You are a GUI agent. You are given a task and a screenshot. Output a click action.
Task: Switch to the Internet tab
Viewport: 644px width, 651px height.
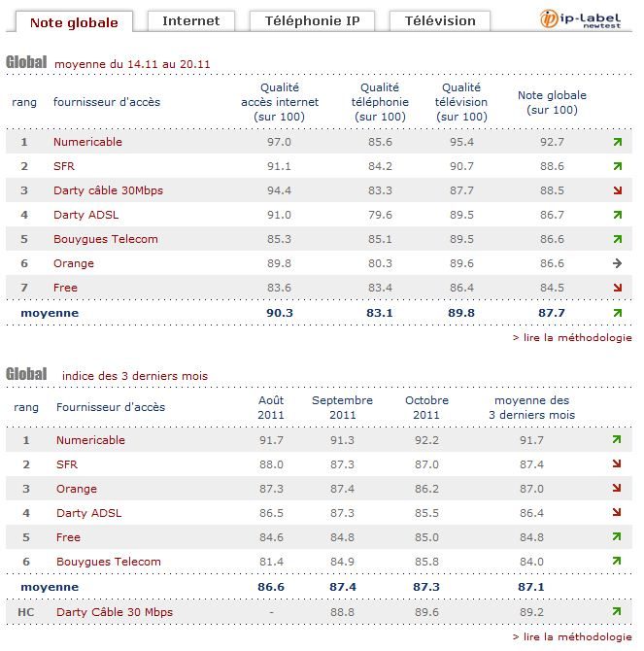[x=190, y=20]
